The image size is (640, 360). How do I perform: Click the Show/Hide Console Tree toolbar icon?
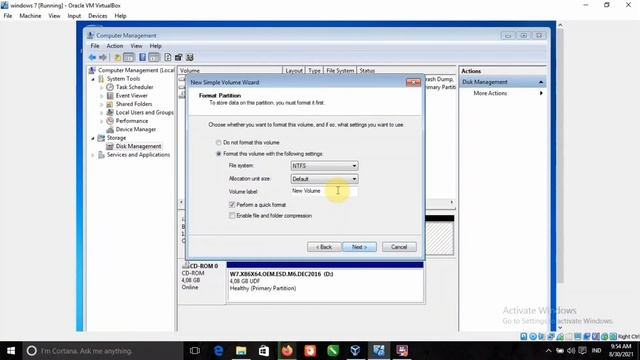129,58
